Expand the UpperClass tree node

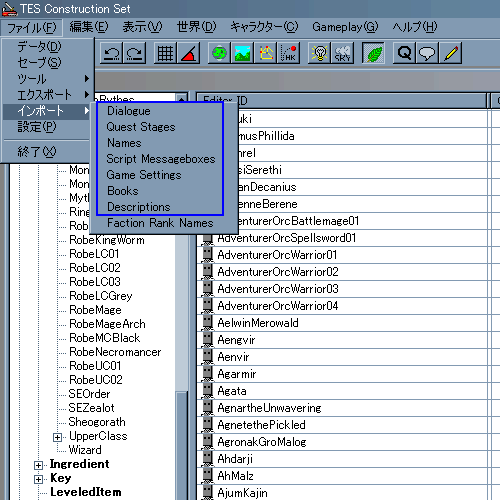click(57, 437)
